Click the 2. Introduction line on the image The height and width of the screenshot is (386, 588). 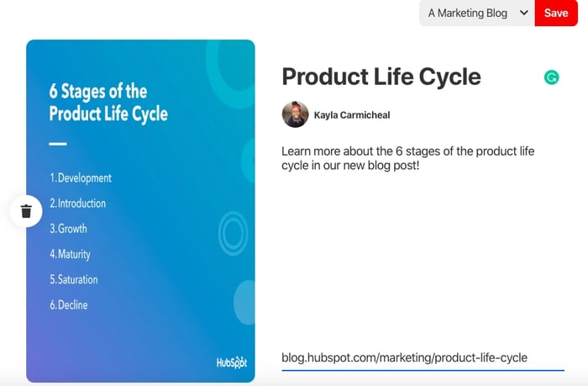point(78,204)
